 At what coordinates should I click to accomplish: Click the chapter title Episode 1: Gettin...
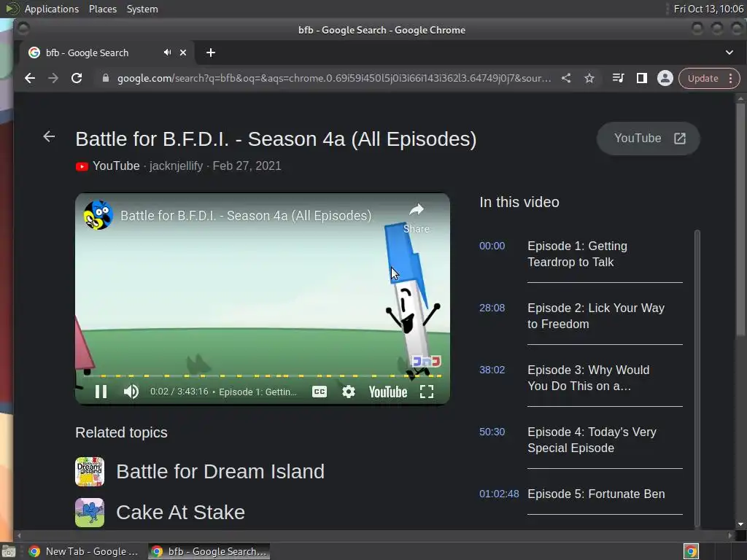point(258,392)
